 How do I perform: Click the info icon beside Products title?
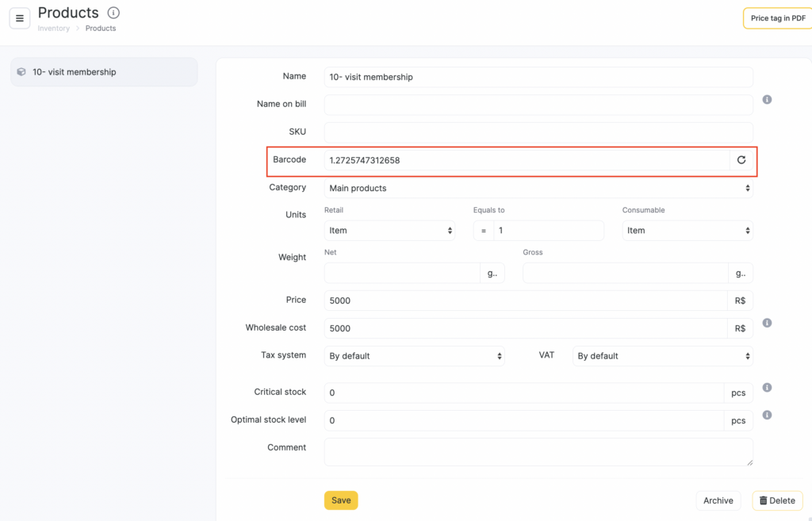[113, 13]
